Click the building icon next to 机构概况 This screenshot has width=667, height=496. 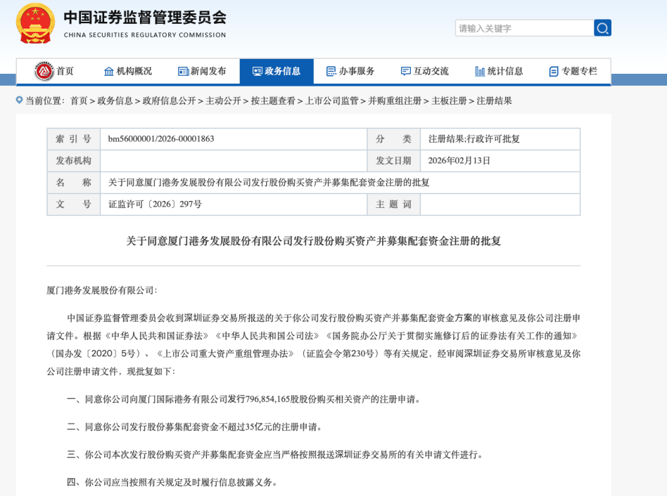point(109,72)
